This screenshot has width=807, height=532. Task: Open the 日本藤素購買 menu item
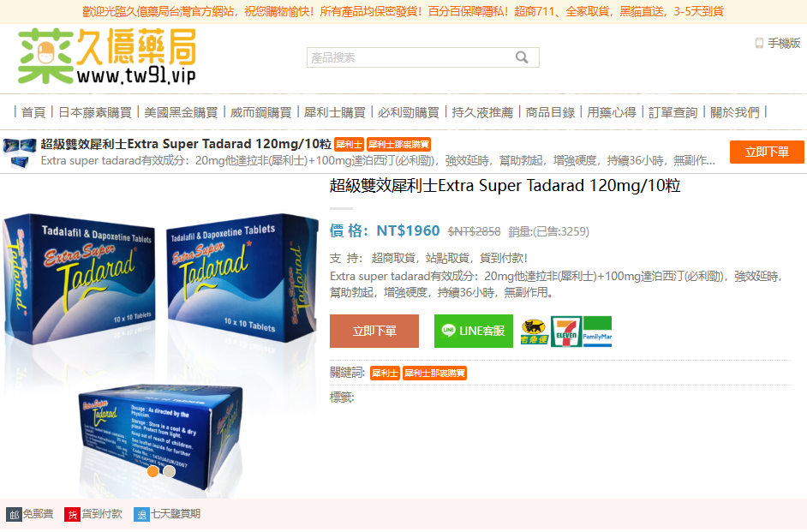coord(95,112)
